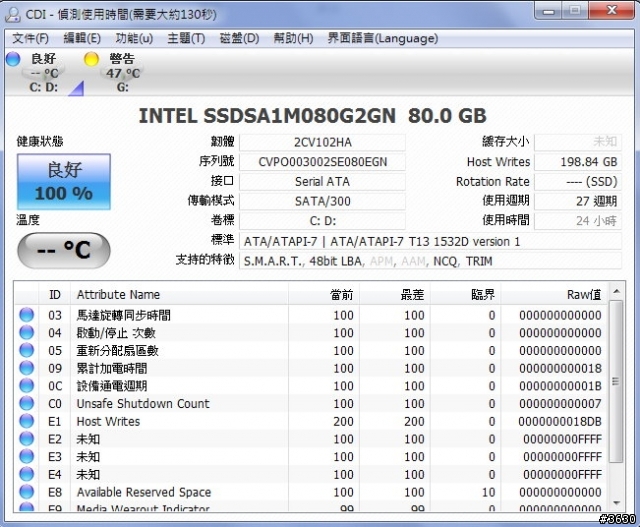Click the Serial ATA interface field
The width and height of the screenshot is (640, 527).
click(x=322, y=182)
